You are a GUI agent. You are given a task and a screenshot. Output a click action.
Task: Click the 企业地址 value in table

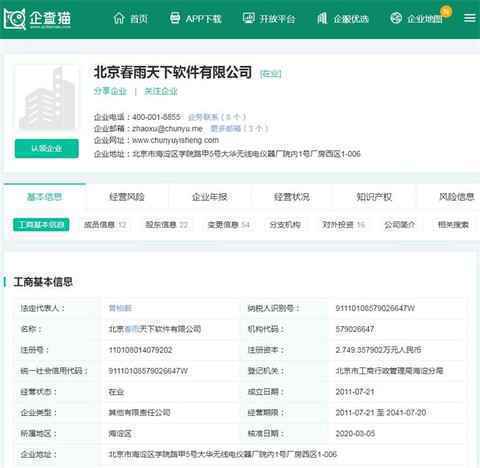tap(223, 454)
